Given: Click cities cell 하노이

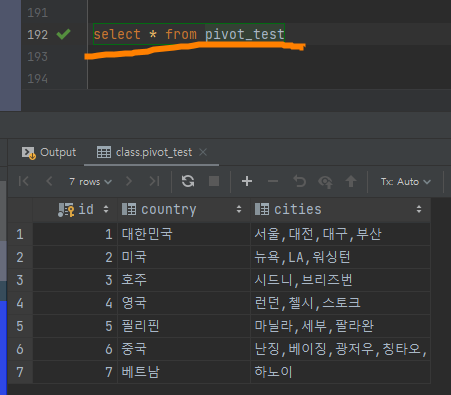Looking at the screenshot, I should coord(340,372).
